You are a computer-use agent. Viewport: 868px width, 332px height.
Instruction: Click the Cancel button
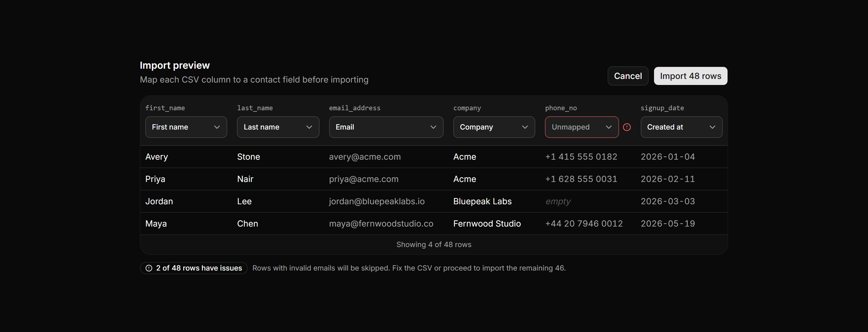[x=628, y=76]
